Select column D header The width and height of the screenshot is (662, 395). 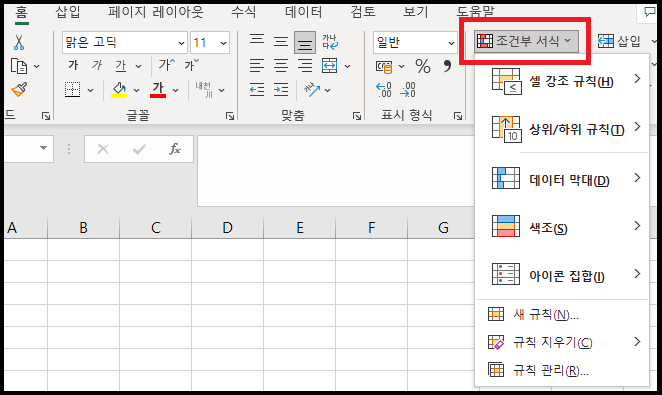pyautogui.click(x=228, y=228)
